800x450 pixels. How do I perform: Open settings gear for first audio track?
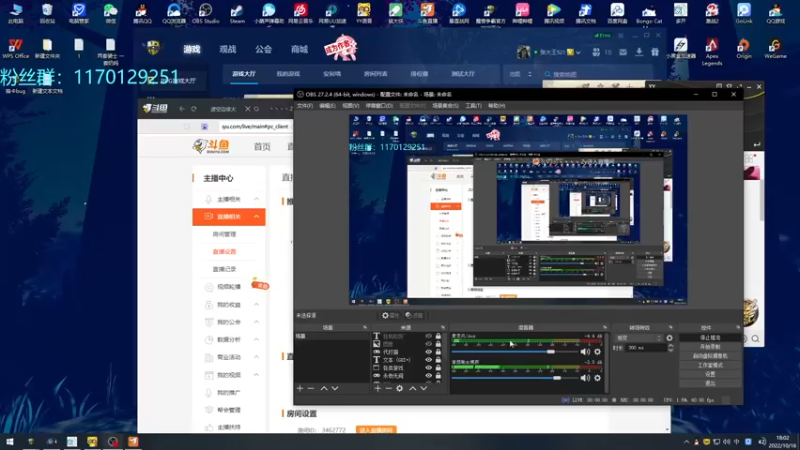coord(597,352)
